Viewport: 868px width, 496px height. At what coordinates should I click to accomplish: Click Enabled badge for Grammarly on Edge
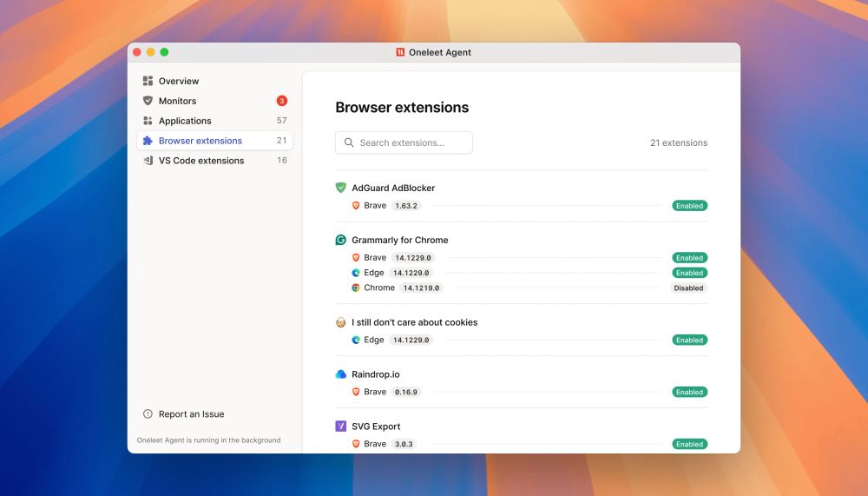(690, 273)
